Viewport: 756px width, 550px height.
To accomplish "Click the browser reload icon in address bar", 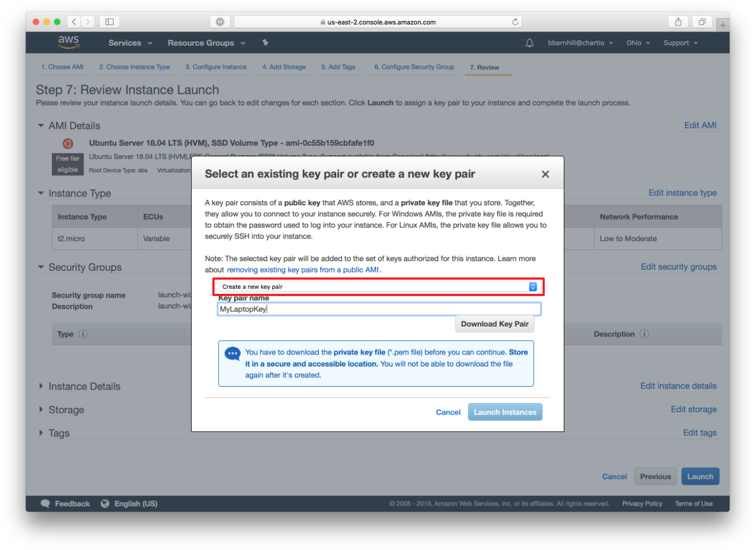I will click(x=515, y=22).
